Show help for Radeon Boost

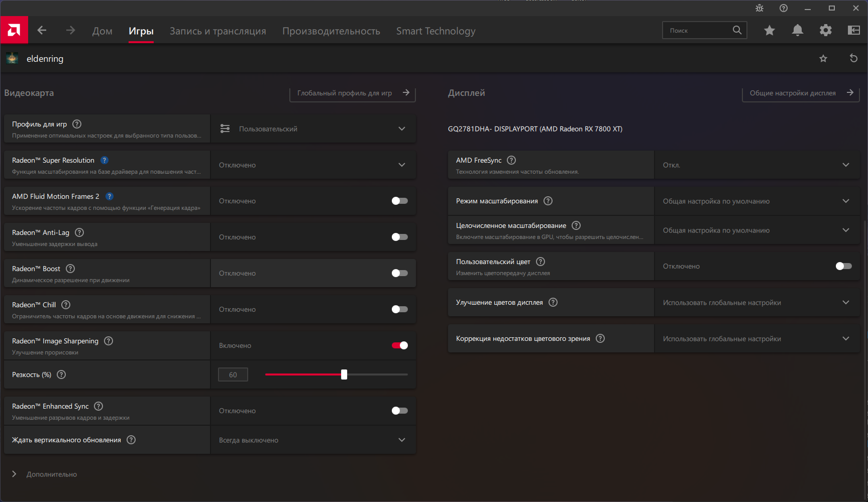70,269
